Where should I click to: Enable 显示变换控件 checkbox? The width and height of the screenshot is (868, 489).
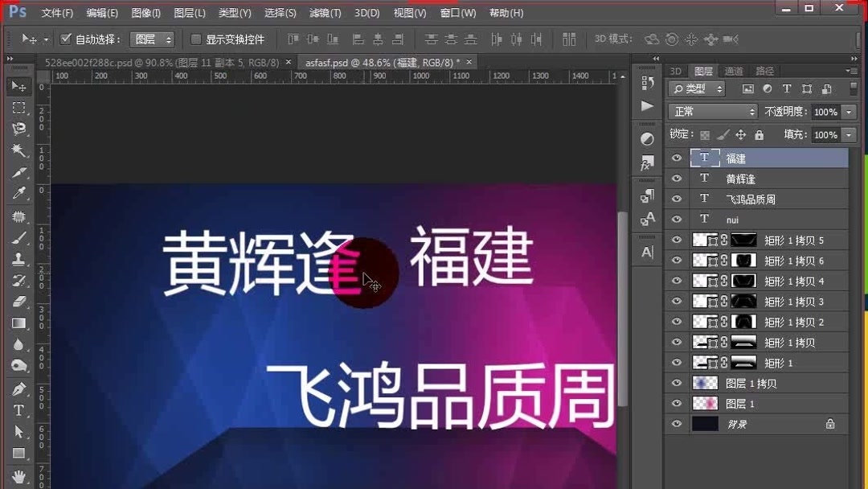click(196, 39)
